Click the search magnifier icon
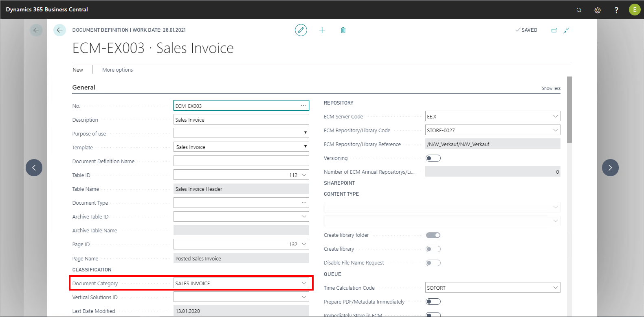The width and height of the screenshot is (644, 317). click(x=579, y=10)
